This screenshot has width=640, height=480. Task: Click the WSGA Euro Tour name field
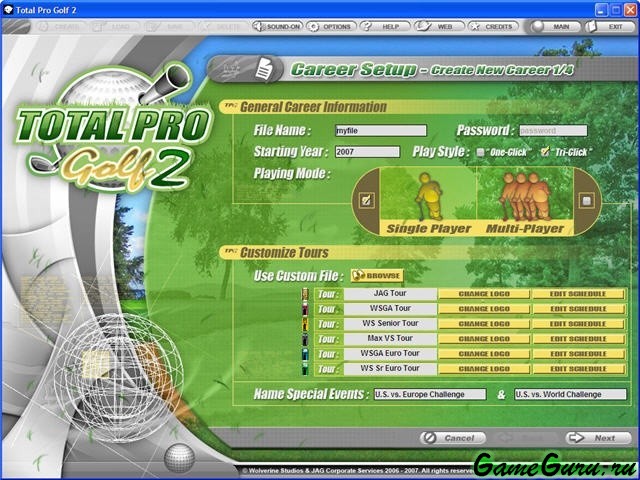pos(390,353)
